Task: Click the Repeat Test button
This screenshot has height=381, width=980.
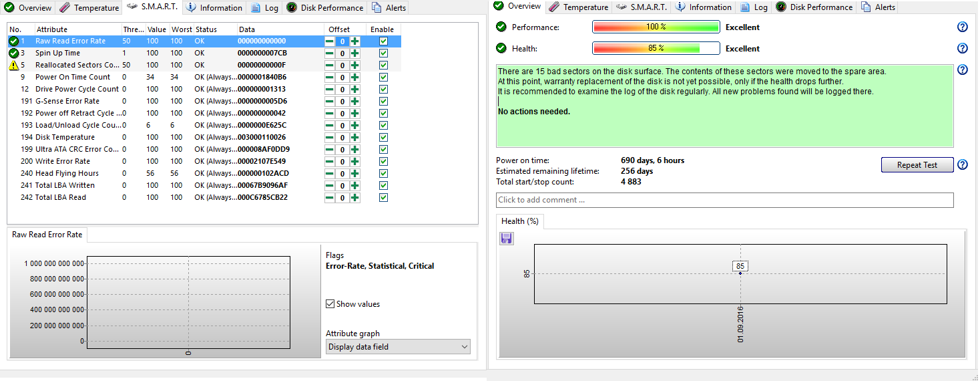Action: 917,165
